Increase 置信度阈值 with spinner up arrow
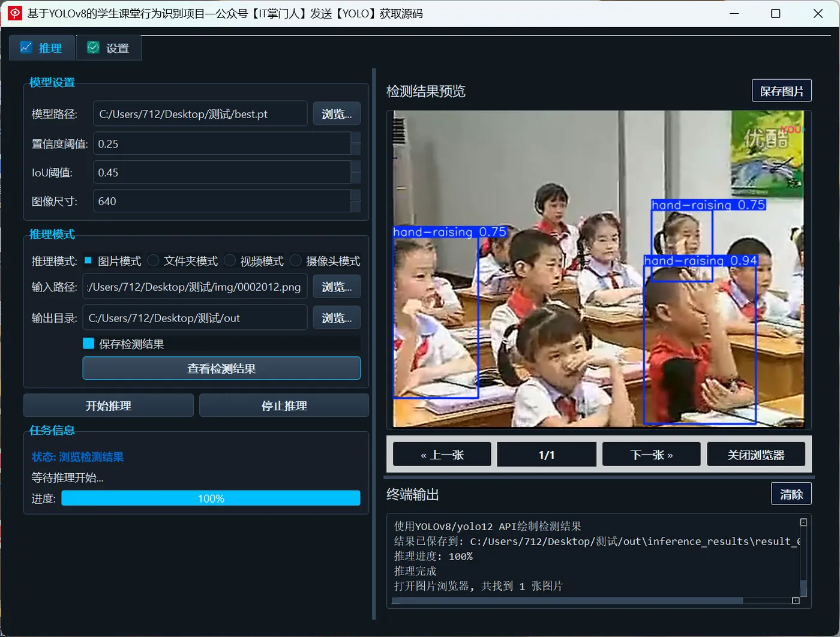 point(356,138)
